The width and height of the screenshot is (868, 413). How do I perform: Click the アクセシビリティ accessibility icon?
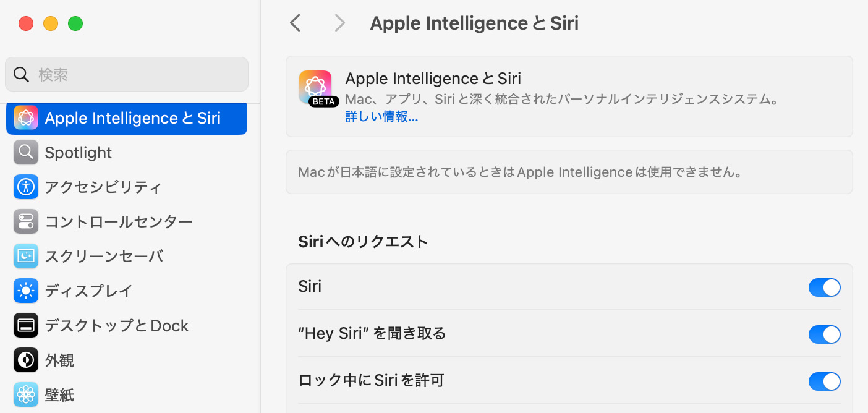coord(26,187)
